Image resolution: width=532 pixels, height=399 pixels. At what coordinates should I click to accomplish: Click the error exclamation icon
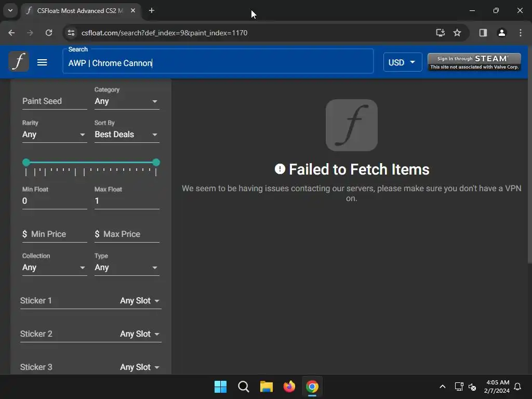coord(280,169)
